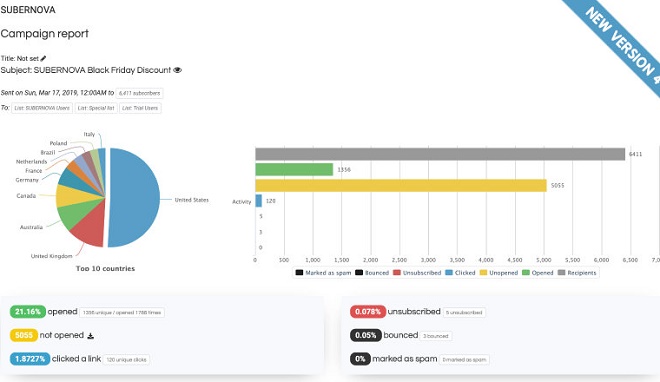The image size is (660, 382).
Task: Download the not opened list icon
Action: click(x=90, y=336)
